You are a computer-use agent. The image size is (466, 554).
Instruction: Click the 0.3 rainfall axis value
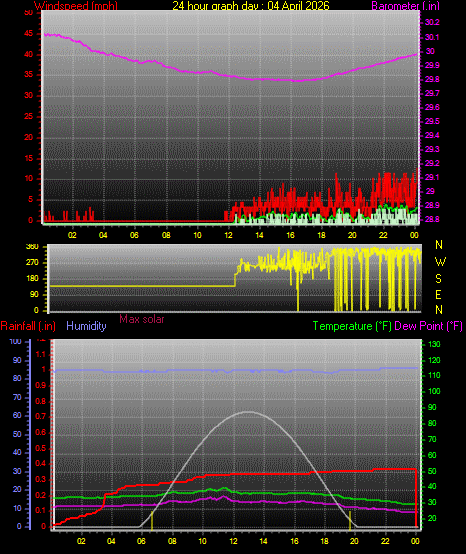click(x=41, y=479)
